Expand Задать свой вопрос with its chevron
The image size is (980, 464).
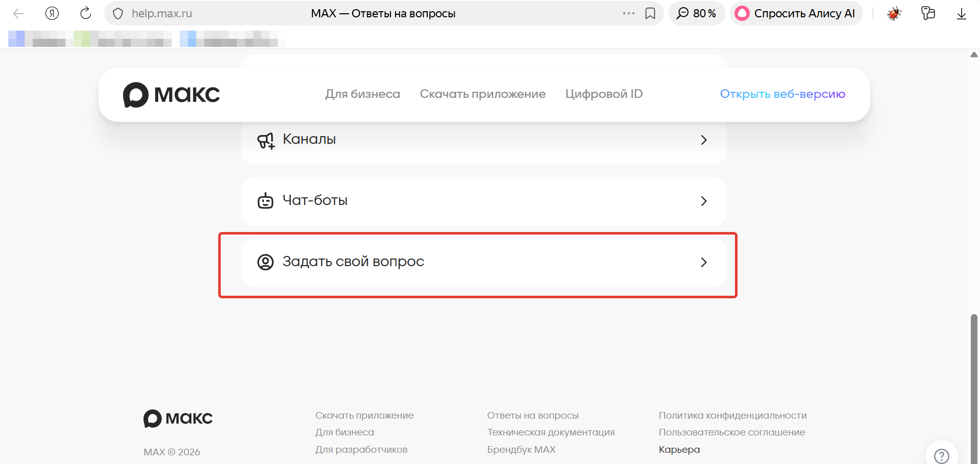[704, 262]
